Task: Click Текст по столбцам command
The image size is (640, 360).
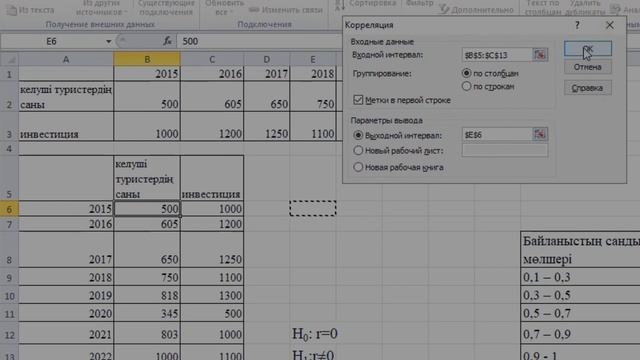Action: pyautogui.click(x=542, y=8)
